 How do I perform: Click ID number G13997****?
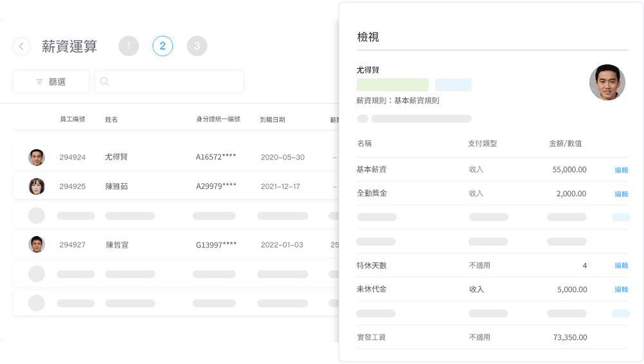pyautogui.click(x=216, y=245)
